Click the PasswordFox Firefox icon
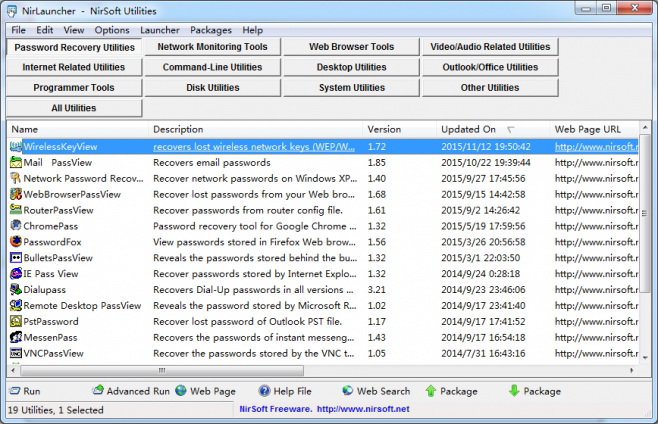 point(16,242)
